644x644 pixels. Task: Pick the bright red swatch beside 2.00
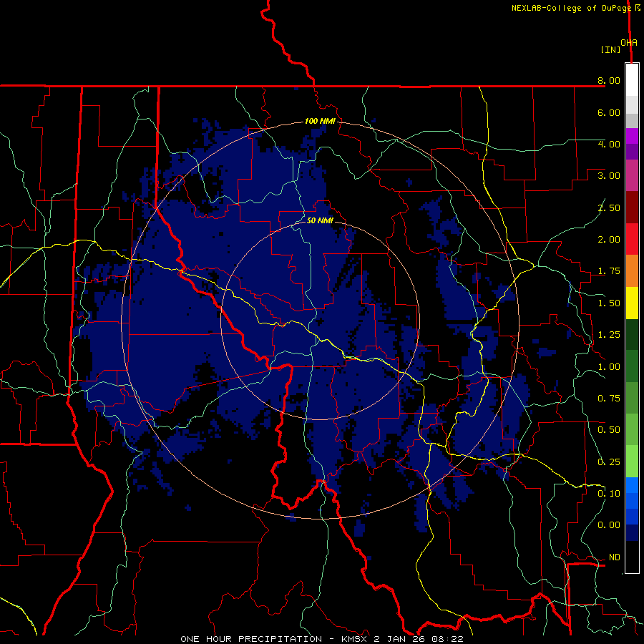coord(632,239)
